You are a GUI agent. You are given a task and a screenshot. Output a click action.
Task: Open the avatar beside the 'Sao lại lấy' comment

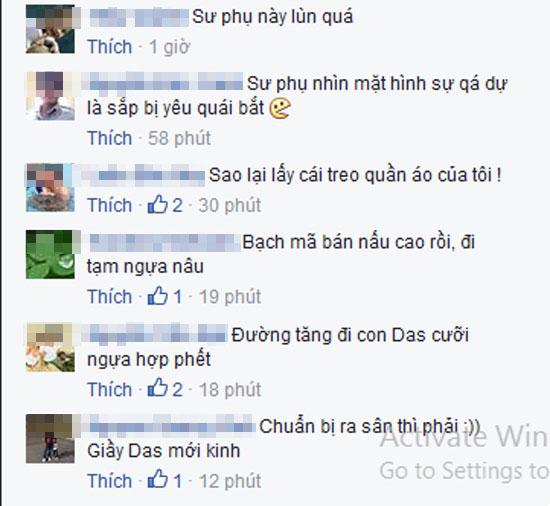tap(50, 188)
